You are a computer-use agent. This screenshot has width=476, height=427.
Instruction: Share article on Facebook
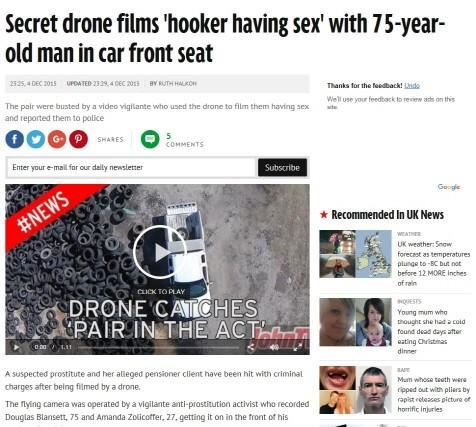tap(14, 139)
